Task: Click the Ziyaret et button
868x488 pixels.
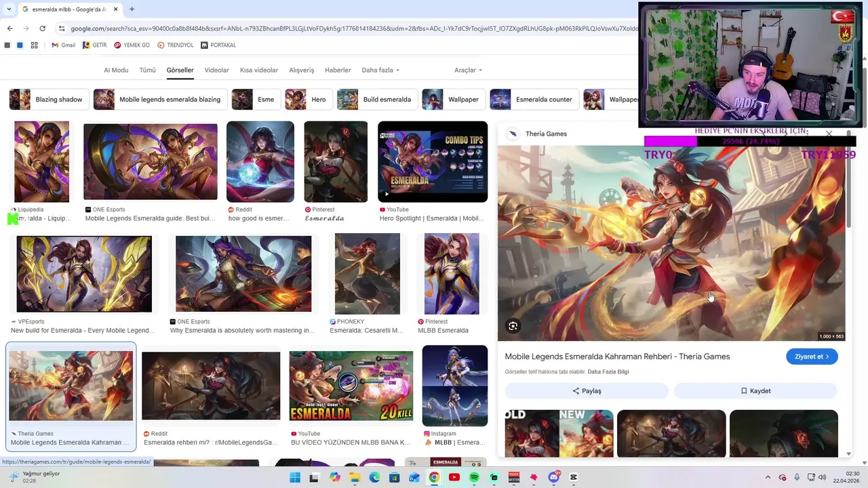Action: 812,357
